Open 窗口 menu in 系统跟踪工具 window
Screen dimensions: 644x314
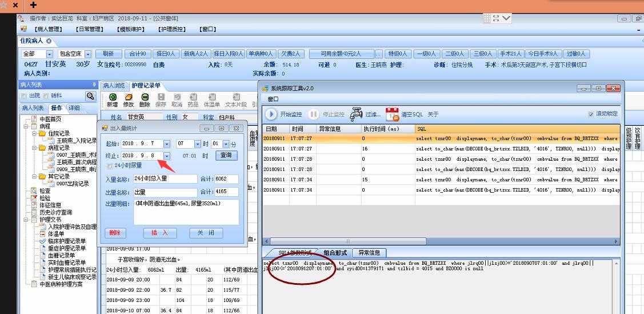(273, 99)
